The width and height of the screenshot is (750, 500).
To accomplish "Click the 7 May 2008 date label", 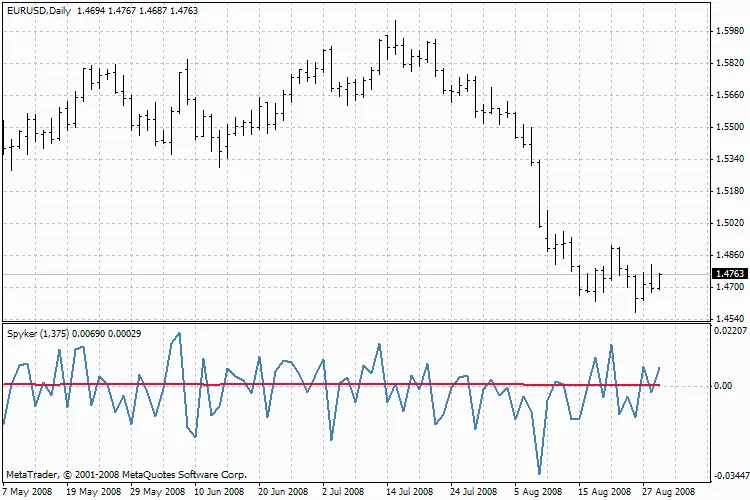I will [28, 492].
